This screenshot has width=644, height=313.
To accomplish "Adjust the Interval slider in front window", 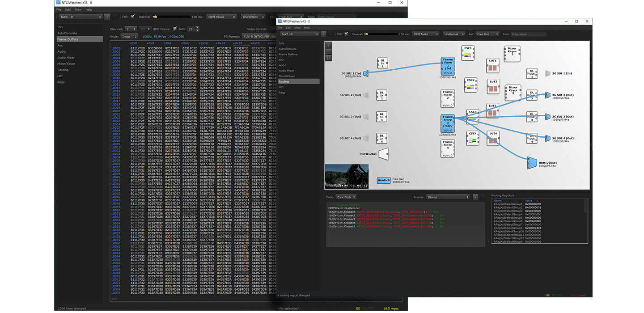I will [366, 34].
